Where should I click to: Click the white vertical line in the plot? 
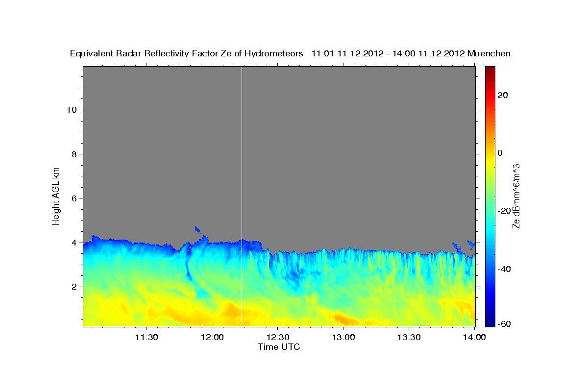click(x=242, y=196)
